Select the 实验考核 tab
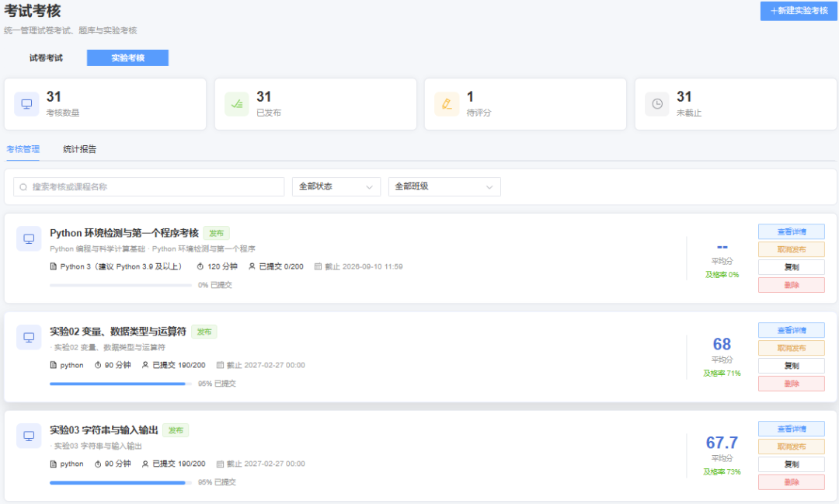This screenshot has width=839, height=504. (128, 57)
